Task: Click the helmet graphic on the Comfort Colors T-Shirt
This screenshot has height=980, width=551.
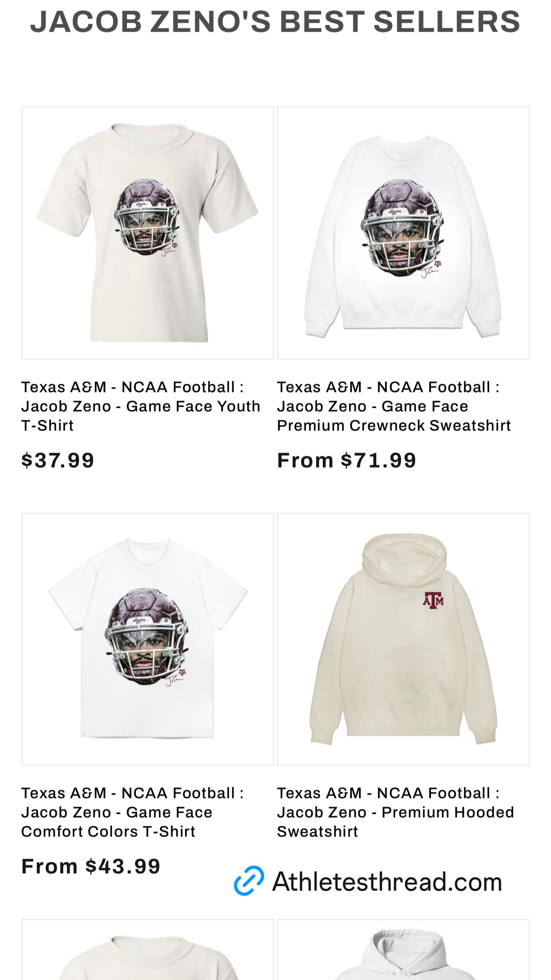Action: [x=146, y=636]
